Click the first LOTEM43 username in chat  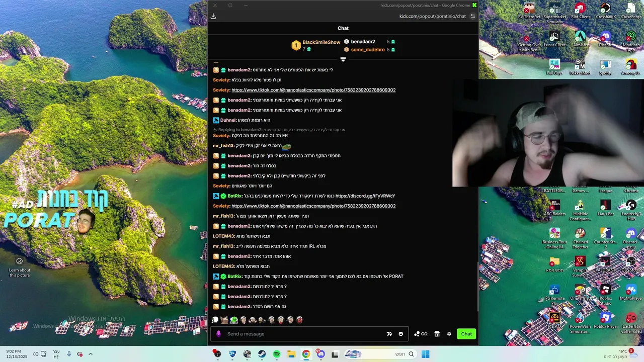[223, 236]
